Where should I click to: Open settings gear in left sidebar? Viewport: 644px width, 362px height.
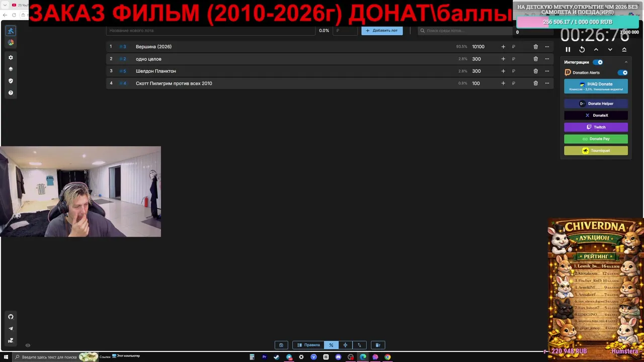[11, 57]
